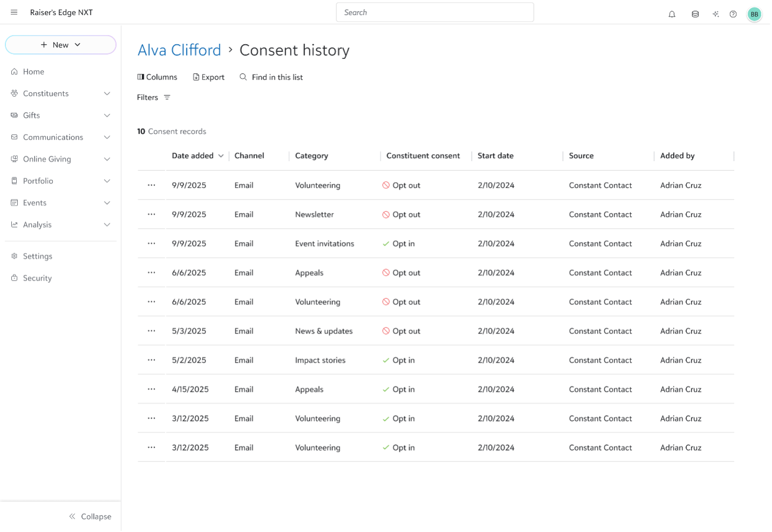
Task: Click the Online Giving sidebar icon
Action: [15, 159]
